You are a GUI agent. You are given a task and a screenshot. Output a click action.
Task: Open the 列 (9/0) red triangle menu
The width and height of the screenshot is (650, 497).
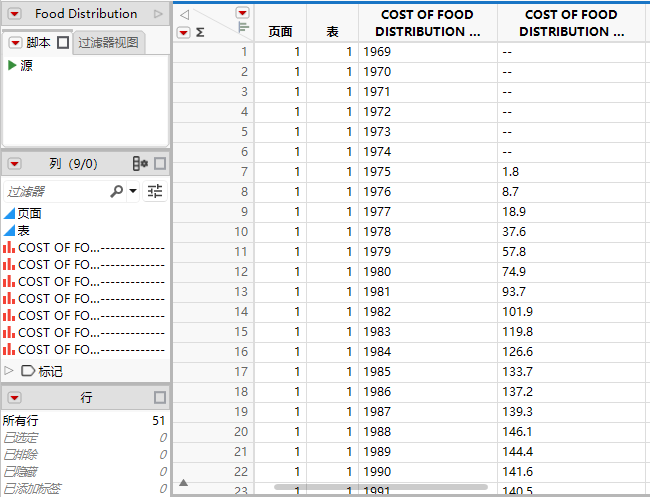[x=15, y=164]
